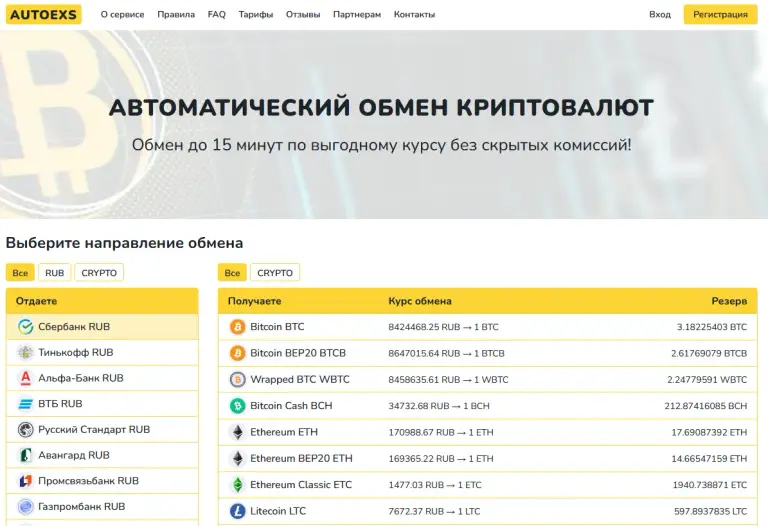Choose Альфа-Банк RUB to give
Screen dimensions: 768x526
point(102,378)
